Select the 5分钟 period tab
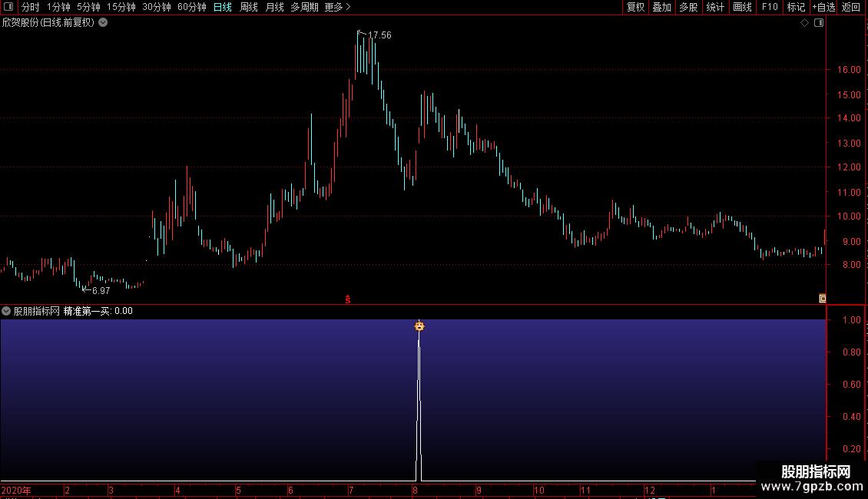The width and height of the screenshot is (868, 499). pos(88,7)
